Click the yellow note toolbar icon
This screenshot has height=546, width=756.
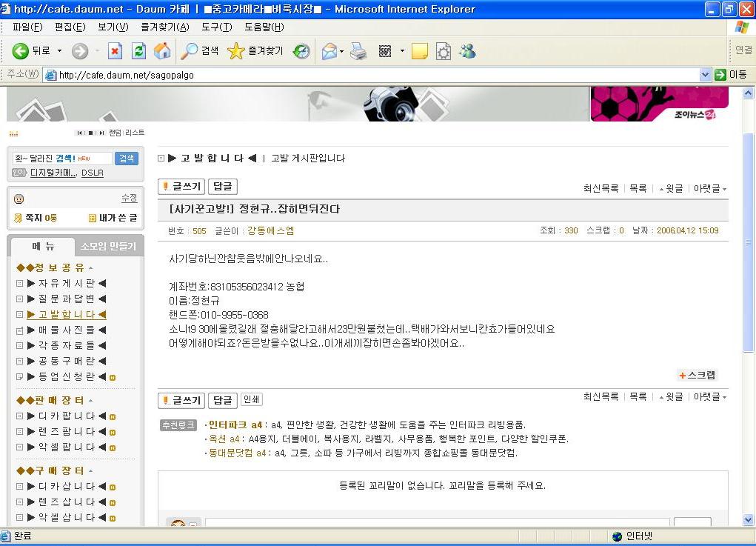click(420, 51)
